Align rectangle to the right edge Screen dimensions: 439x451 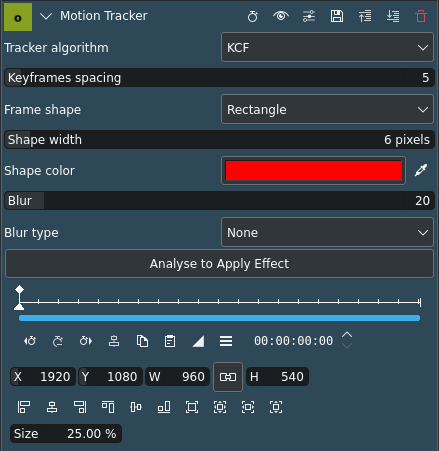(80, 407)
